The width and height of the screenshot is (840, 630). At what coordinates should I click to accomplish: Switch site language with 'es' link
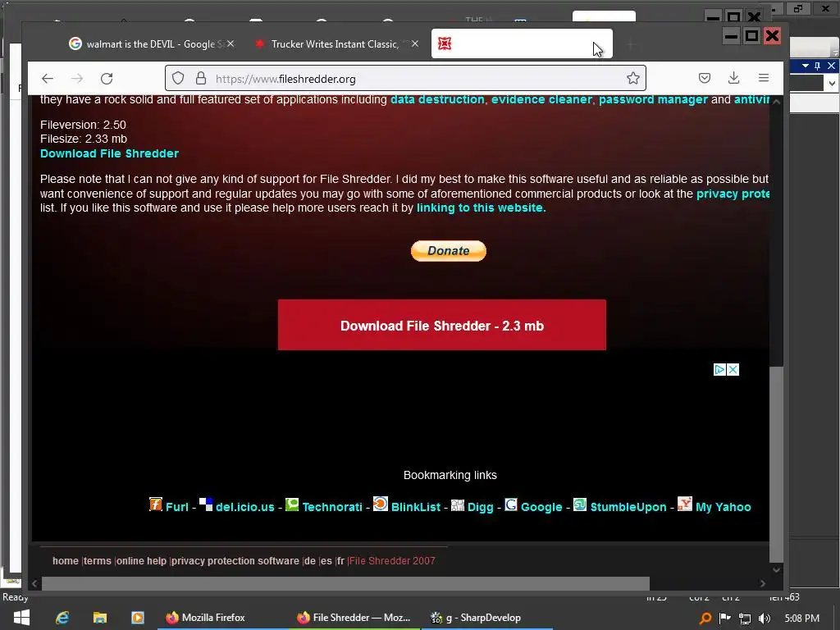click(x=326, y=561)
